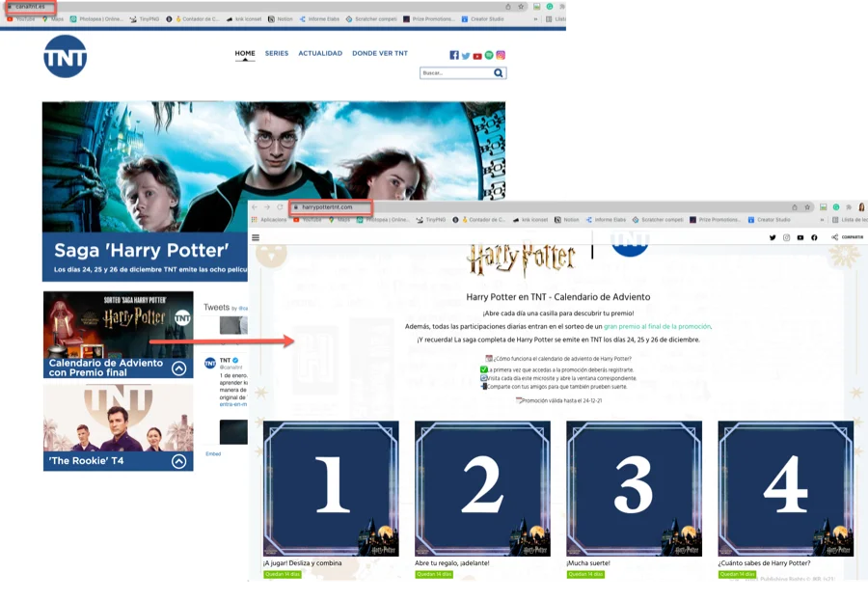Open 'The Rookie' T4 promo card
The image size is (868, 600).
tap(119, 427)
